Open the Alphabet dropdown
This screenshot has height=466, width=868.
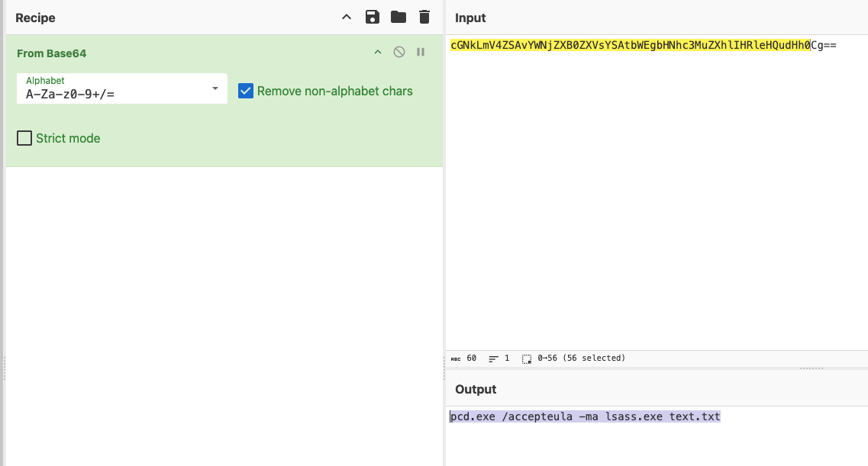tap(122, 88)
